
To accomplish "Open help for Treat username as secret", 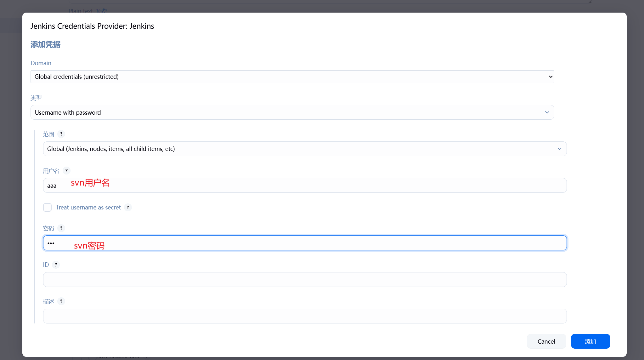I will coord(128,207).
